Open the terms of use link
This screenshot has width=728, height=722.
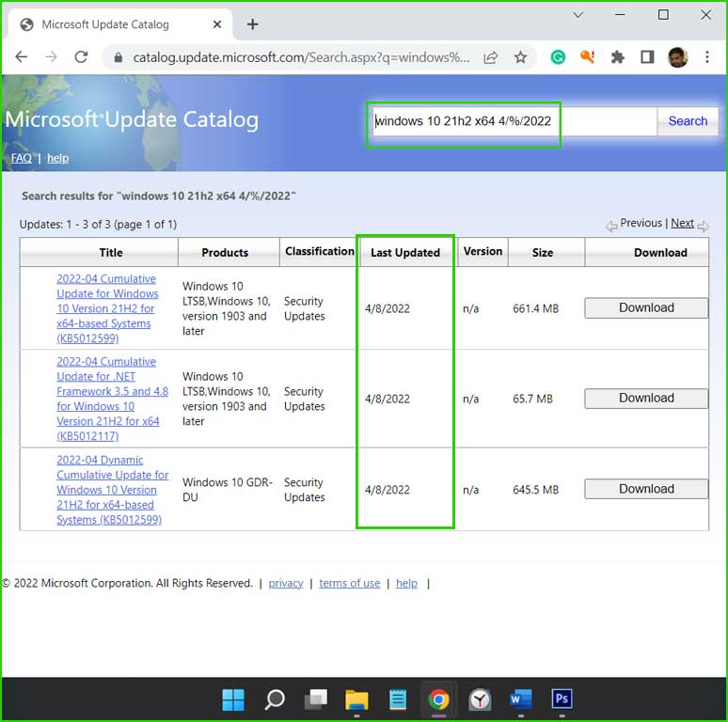point(350,583)
